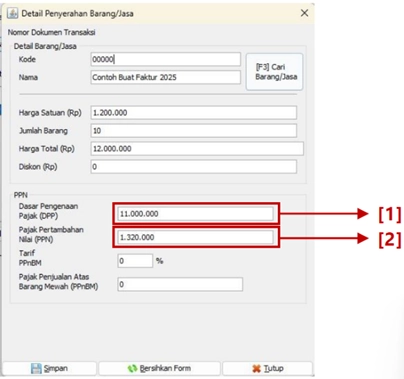
Task: Click the Java app icon in title bar
Action: pos(12,13)
